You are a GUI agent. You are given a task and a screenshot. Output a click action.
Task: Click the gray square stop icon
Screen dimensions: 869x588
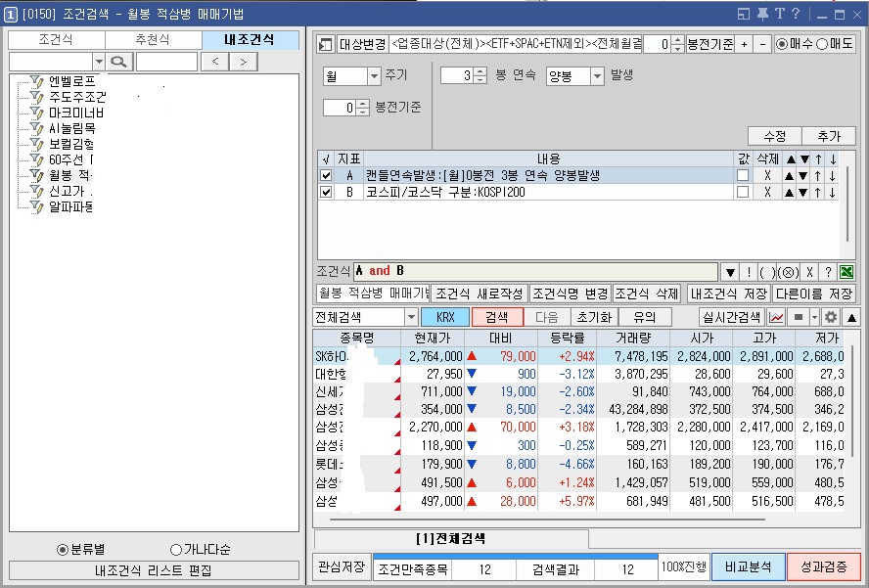[x=799, y=318]
